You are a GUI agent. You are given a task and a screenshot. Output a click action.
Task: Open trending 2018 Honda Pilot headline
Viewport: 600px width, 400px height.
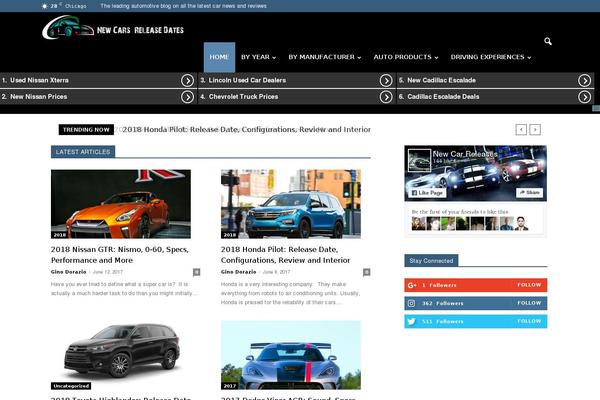(x=246, y=130)
